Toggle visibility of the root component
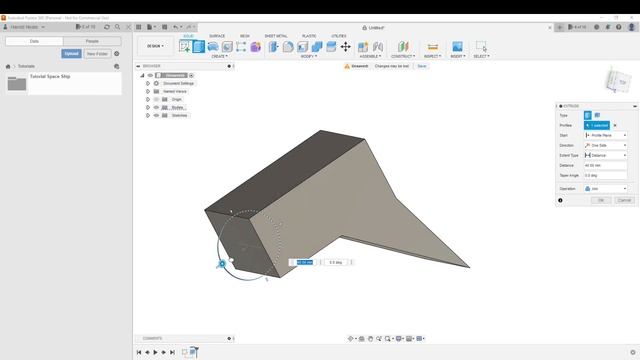Screen dimensions: 640x360 150,76
